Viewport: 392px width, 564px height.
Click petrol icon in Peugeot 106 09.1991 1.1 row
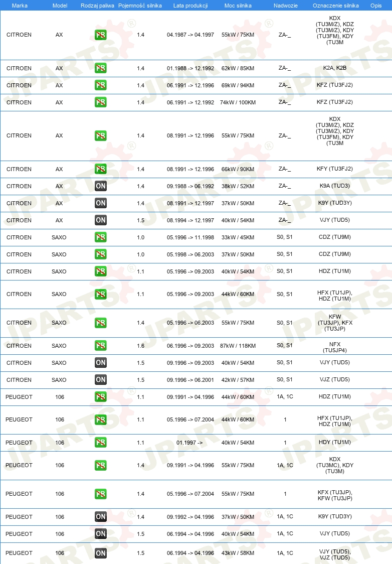101,397
